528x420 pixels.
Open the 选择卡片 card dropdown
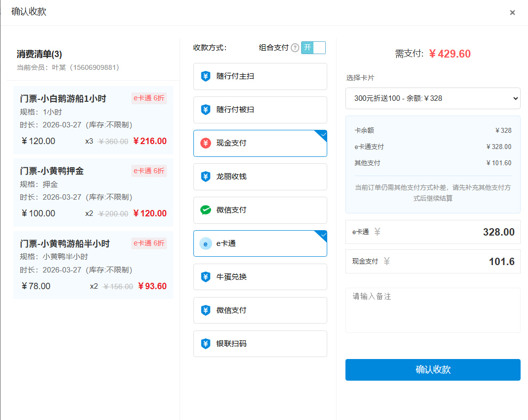[433, 98]
